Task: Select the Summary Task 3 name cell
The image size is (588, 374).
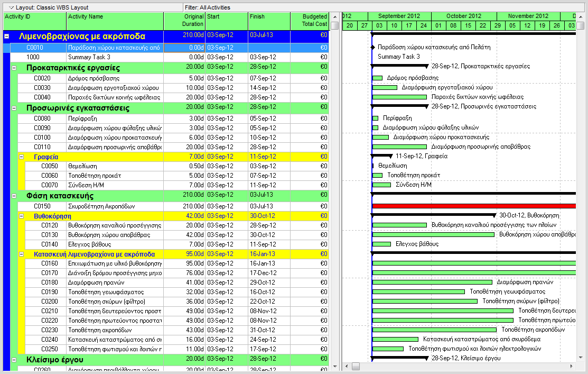Action: pyautogui.click(x=115, y=57)
